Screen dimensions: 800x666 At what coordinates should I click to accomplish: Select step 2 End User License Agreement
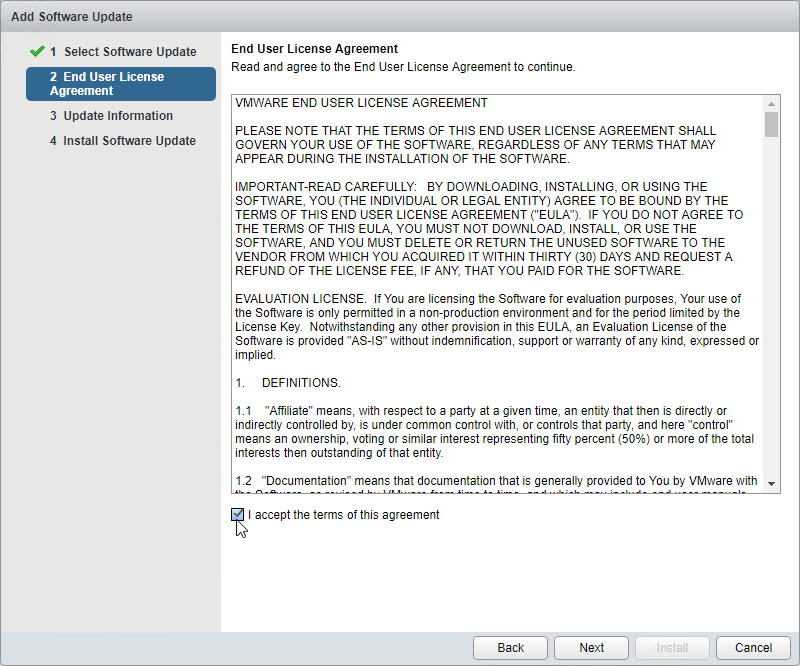121,84
